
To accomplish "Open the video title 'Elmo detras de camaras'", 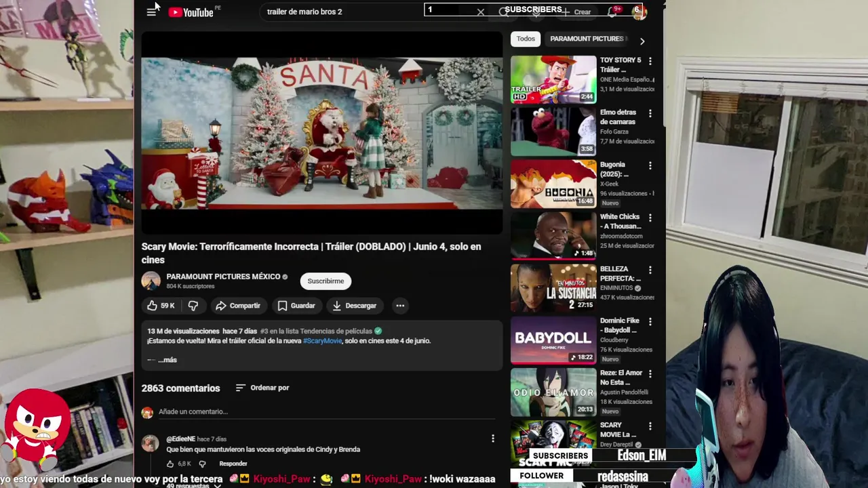I will tap(618, 117).
